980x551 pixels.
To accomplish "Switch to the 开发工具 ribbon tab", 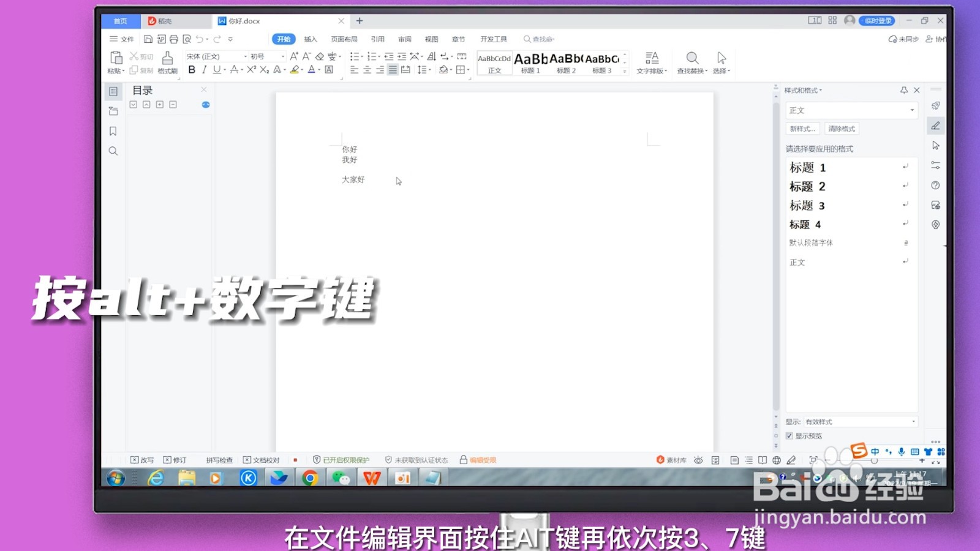I will coord(494,39).
